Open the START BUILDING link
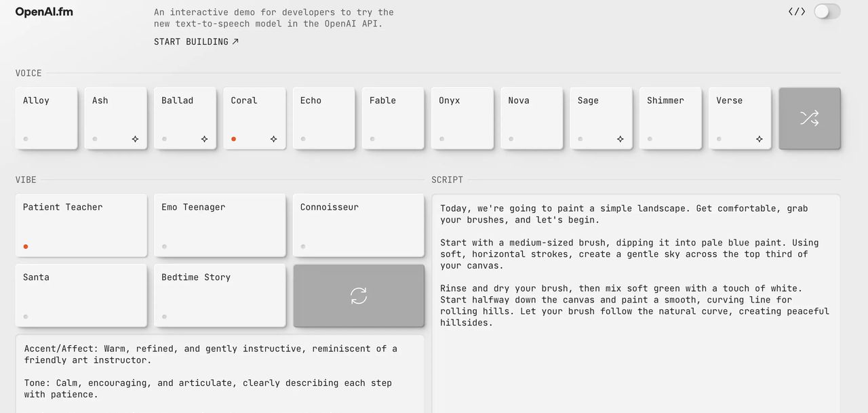Viewport: 868px width, 413px height. (196, 41)
